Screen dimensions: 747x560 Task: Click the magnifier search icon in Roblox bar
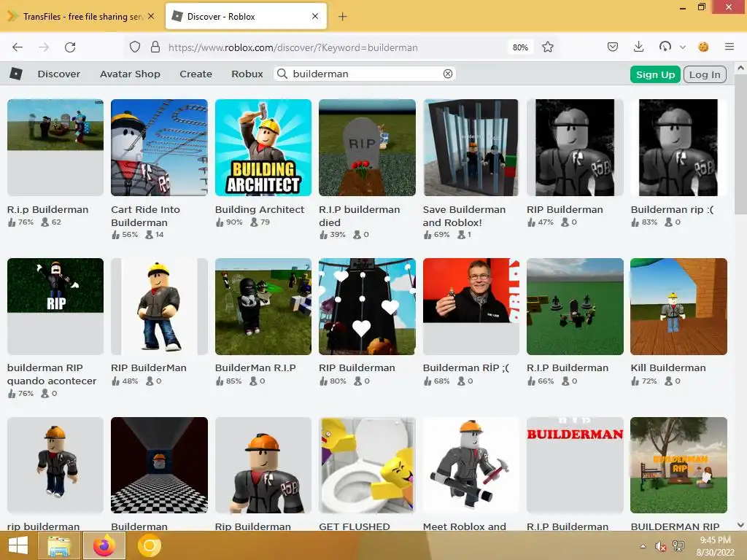(x=282, y=74)
